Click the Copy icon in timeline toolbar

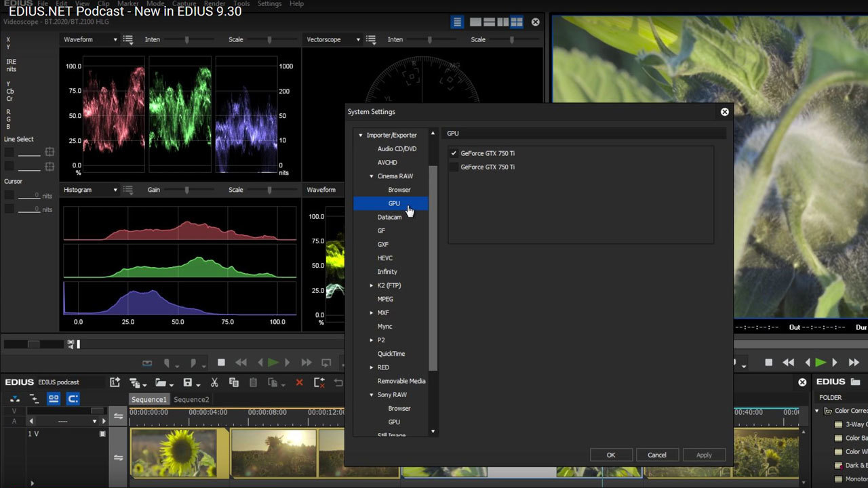coord(233,382)
